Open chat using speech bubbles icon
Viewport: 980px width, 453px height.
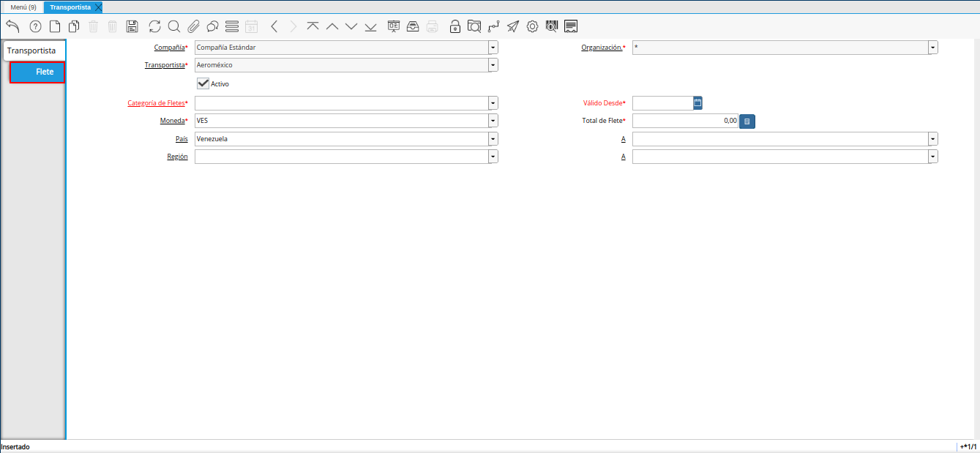coord(213,26)
